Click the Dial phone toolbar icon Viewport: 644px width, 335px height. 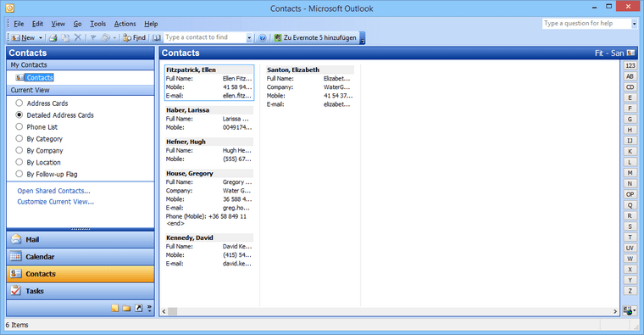pos(106,38)
